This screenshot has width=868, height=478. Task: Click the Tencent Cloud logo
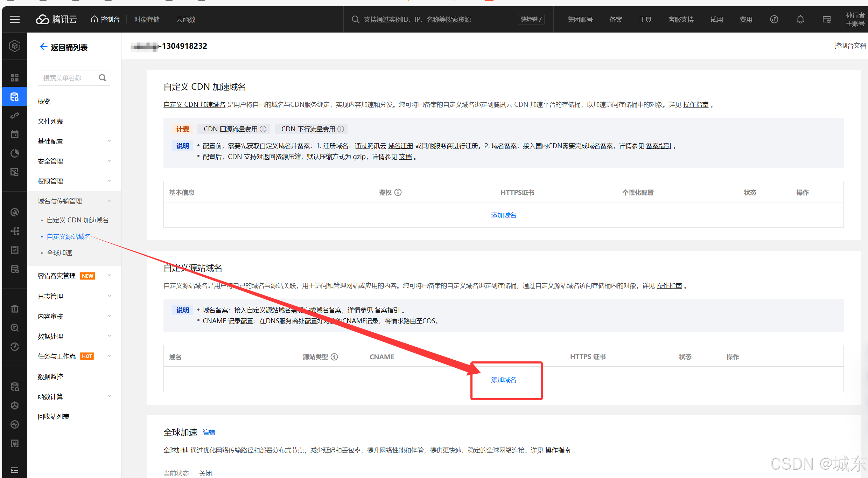click(56, 19)
